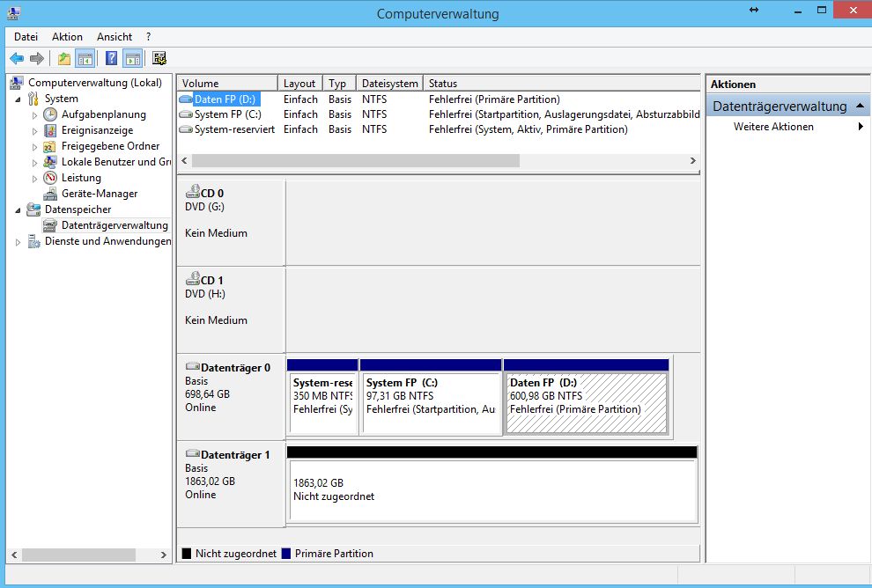Sort by the Layout column header
Screen dimensions: 872x588
[x=299, y=84]
